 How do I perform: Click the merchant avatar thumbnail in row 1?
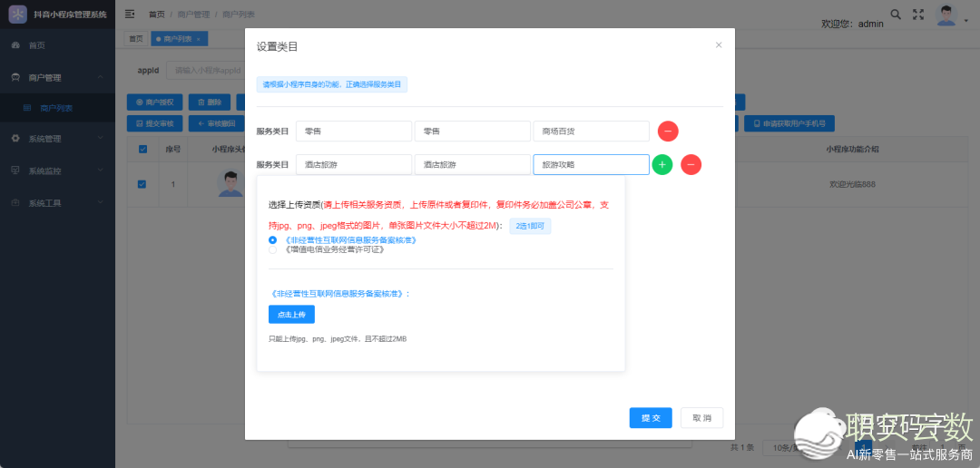230,184
